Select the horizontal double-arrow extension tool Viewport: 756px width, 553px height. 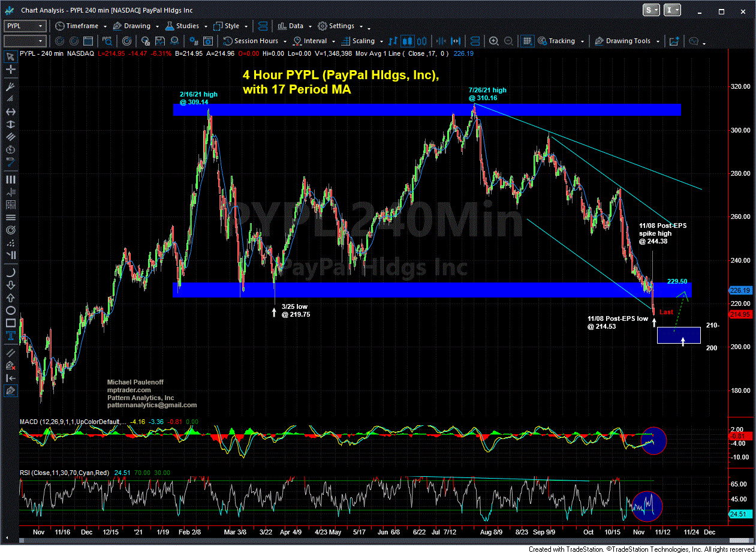[x=11, y=112]
